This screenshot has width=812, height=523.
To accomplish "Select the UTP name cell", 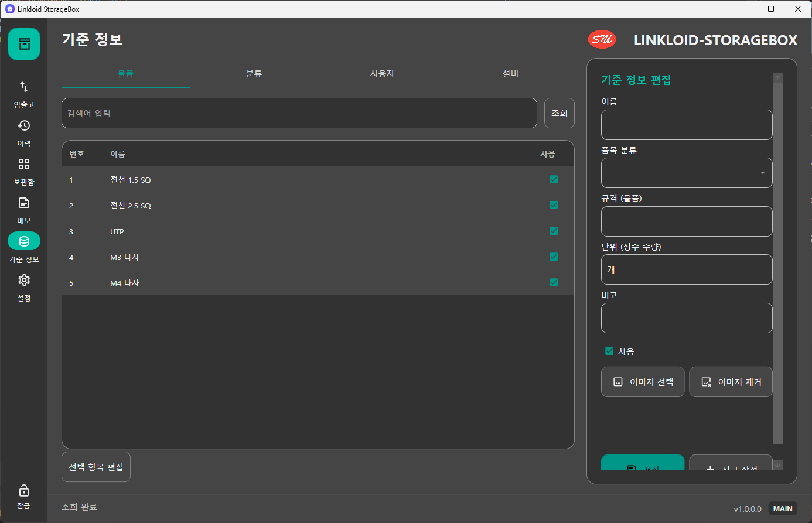I will (117, 231).
